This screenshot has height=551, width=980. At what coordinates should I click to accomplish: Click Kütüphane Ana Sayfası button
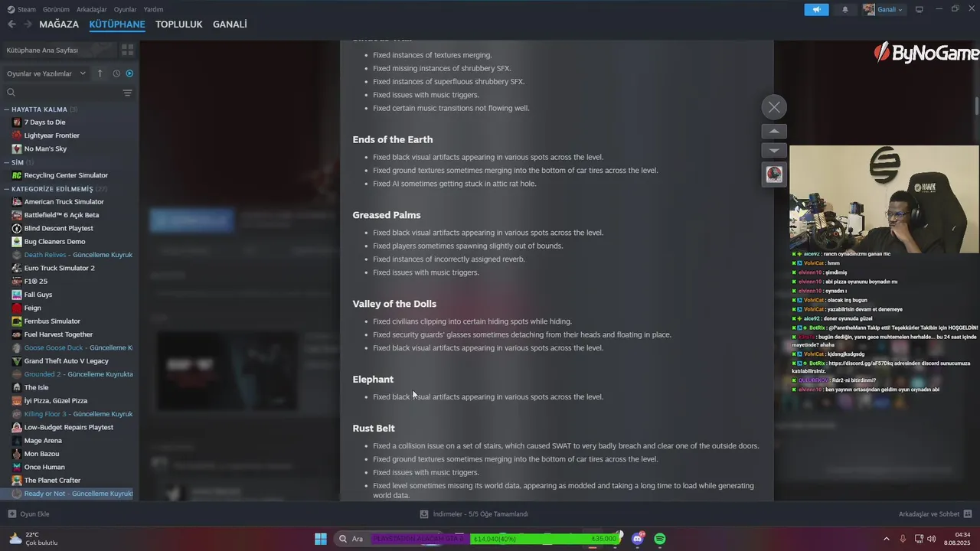pos(59,50)
